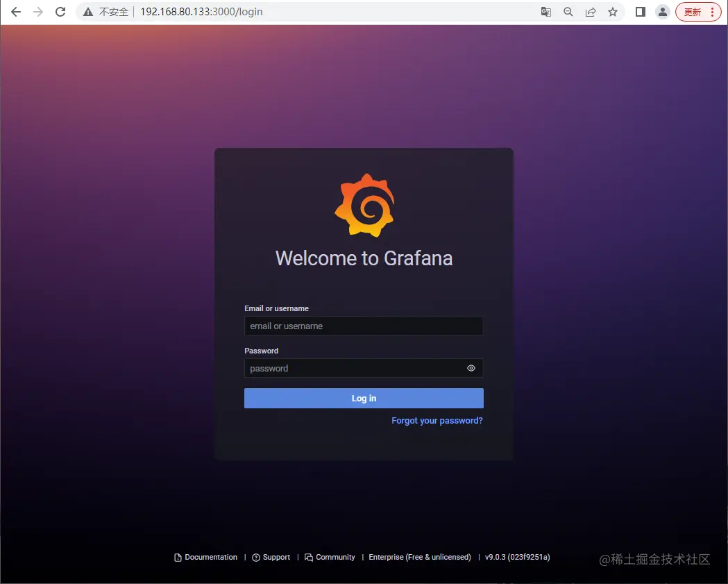728x584 pixels.
Task: Select the address bar URL text
Action: pos(201,12)
